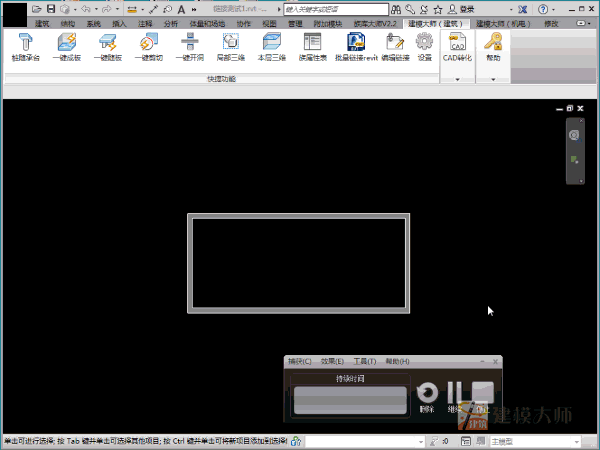The height and width of the screenshot is (450, 600).
Task: Click the binoculars search icon
Action: 396,9
